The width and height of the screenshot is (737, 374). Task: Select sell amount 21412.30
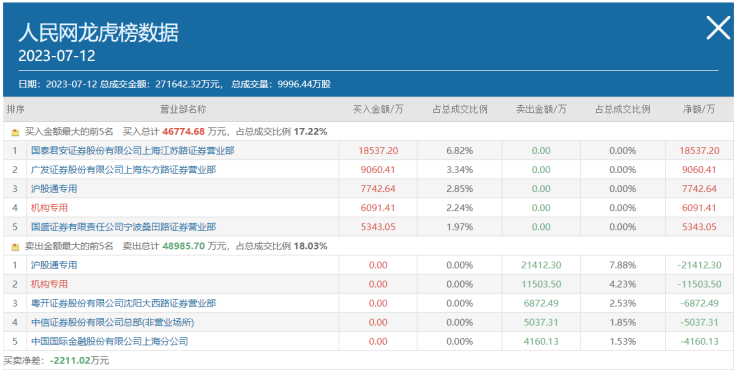tap(541, 265)
